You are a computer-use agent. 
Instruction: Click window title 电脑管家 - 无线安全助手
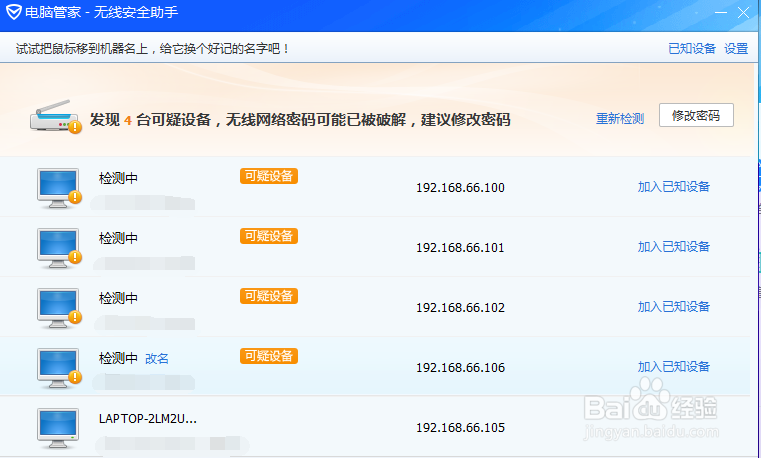[101, 12]
